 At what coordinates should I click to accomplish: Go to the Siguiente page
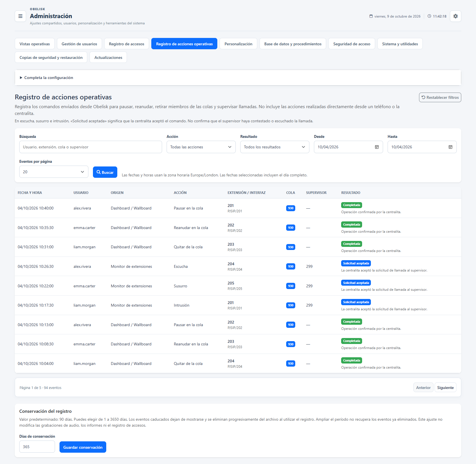tap(445, 388)
